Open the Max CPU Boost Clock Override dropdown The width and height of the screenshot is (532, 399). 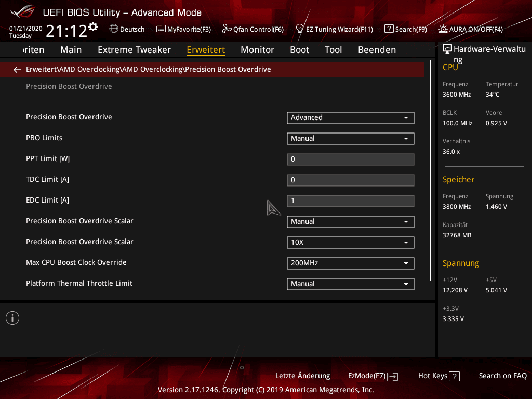coord(351,263)
